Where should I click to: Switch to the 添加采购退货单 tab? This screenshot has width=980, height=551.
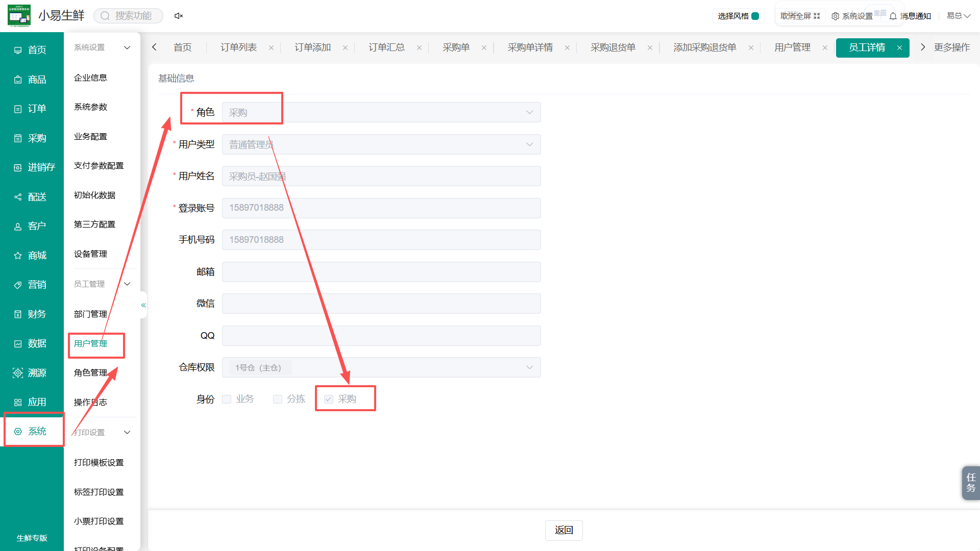704,47
